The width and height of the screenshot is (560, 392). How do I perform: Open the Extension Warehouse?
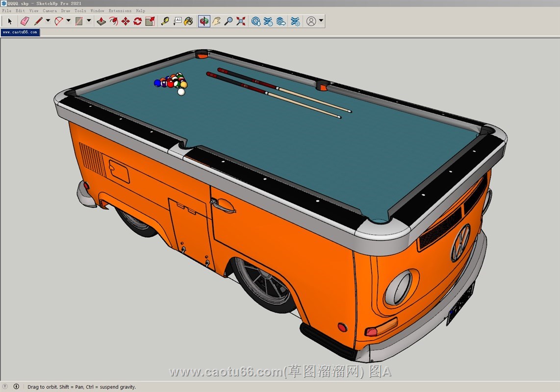(268, 22)
